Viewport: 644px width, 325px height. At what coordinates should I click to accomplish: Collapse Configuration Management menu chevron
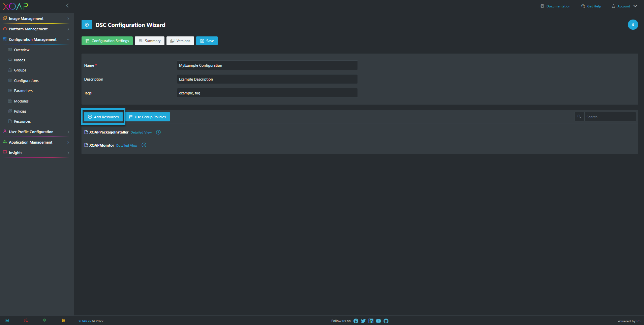pyautogui.click(x=68, y=39)
